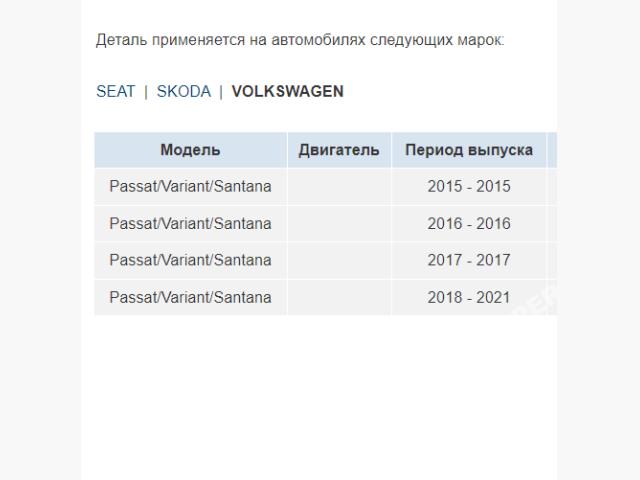Viewport: 640px width, 480px height.
Task: Select Passat/Variant/Santana in the 2016 - 2016 row
Action: pyautogui.click(x=190, y=223)
